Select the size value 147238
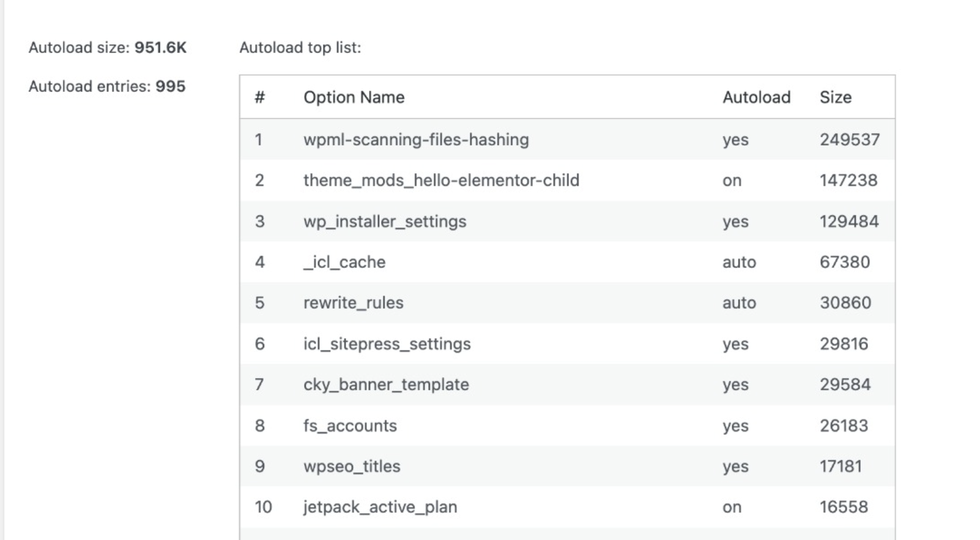This screenshot has height=540, width=980. 848,181
